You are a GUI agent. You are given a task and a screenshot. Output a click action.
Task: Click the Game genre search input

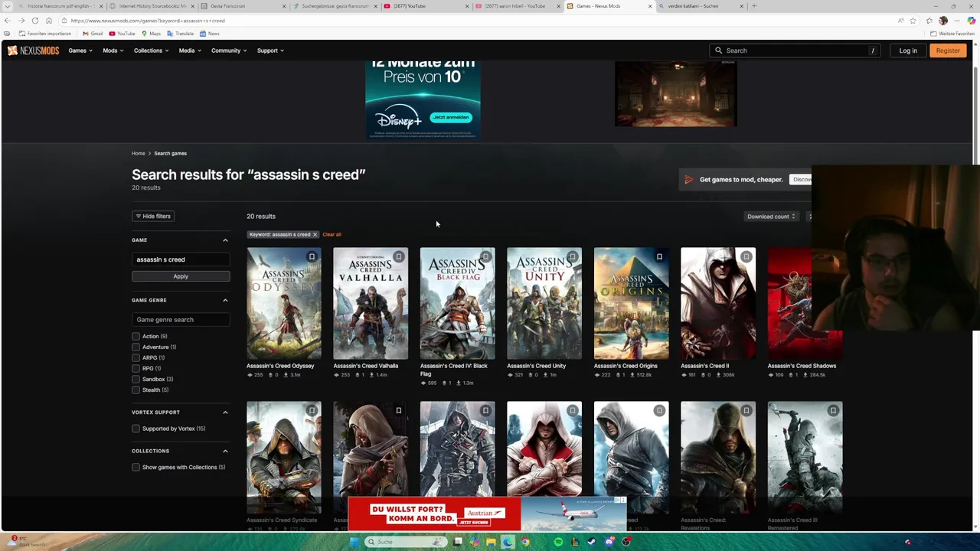181,320
